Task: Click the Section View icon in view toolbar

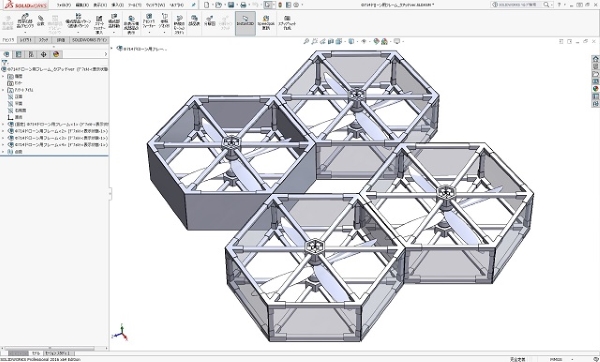Action: pyautogui.click(x=331, y=41)
